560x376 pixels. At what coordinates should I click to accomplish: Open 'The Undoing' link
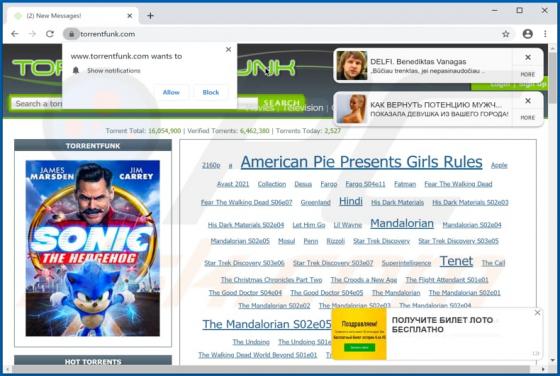pos(251,342)
